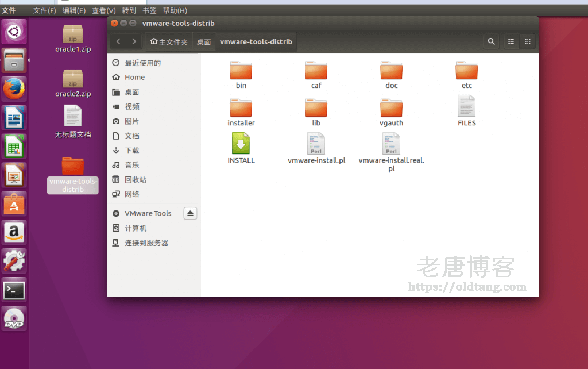Go back to previous folder
This screenshot has height=369, width=588.
[x=118, y=41]
